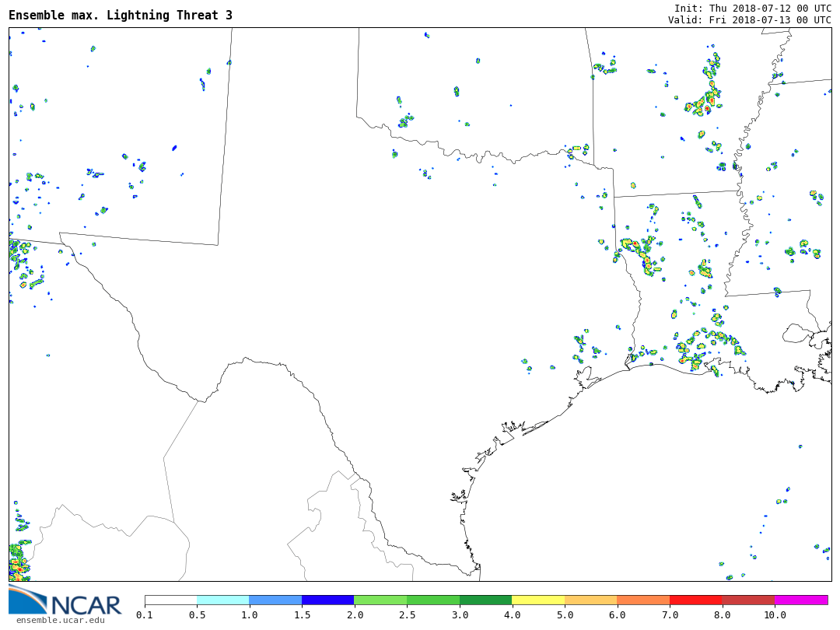Choose the light orange swatch between 5.0 and 6.0
This screenshot has height=630, width=840.
pyautogui.click(x=590, y=600)
